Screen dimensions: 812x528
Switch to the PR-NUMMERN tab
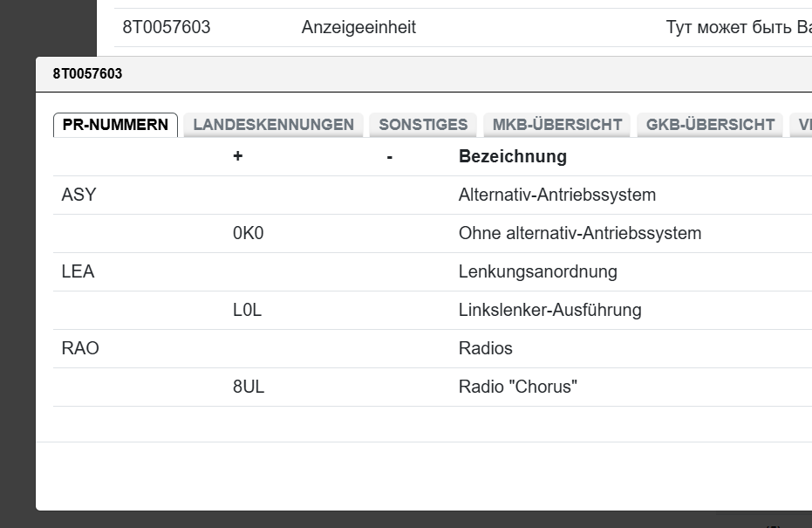pyautogui.click(x=115, y=125)
